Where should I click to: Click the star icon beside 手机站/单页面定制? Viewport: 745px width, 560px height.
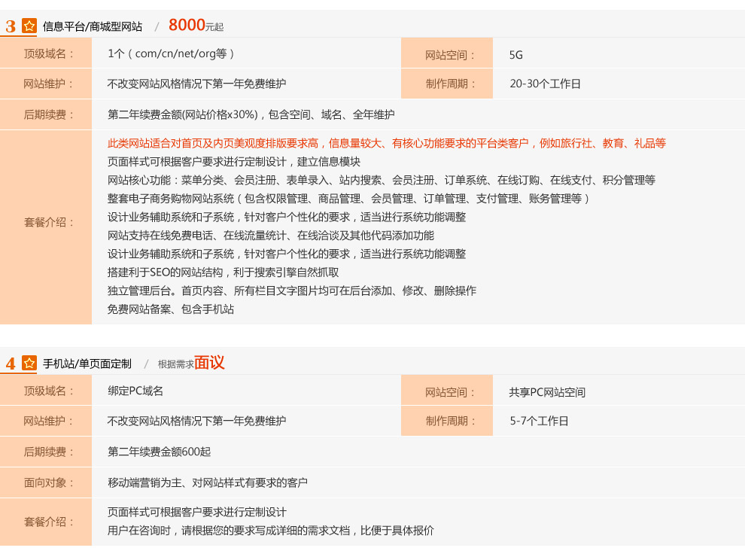[x=29, y=364]
